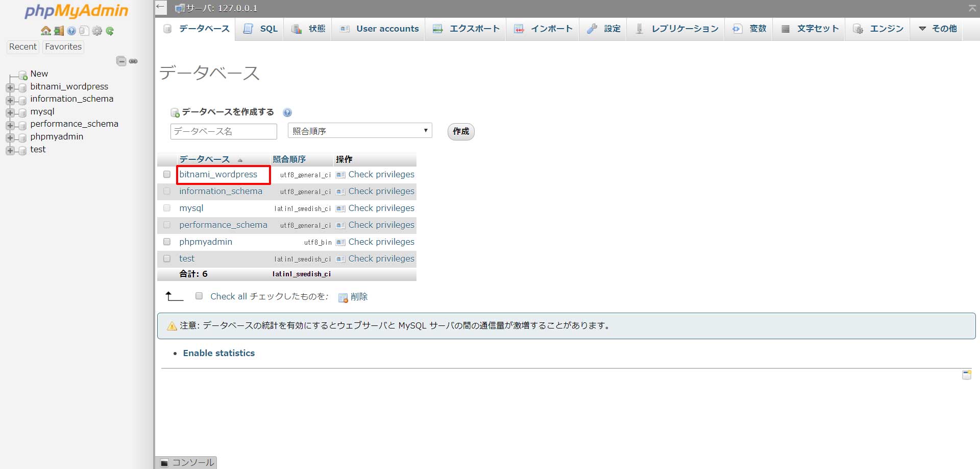Open the その他 more menu
980x469 pixels.
[937, 29]
